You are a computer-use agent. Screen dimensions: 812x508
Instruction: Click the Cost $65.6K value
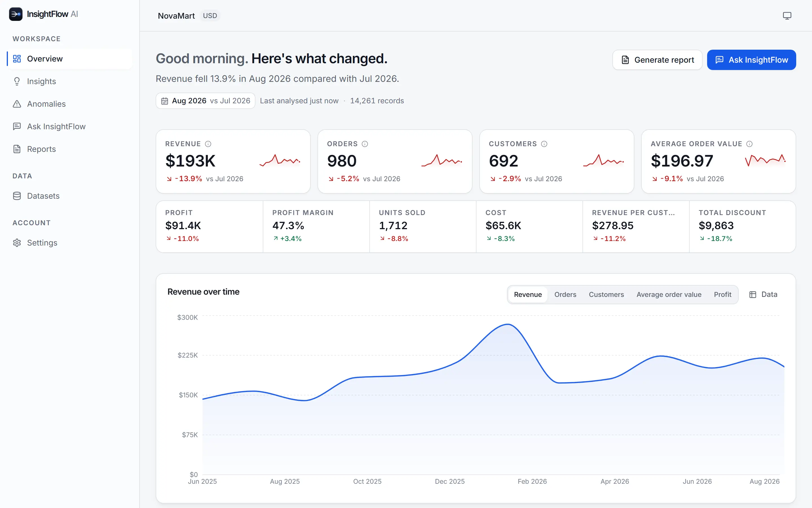point(503,225)
